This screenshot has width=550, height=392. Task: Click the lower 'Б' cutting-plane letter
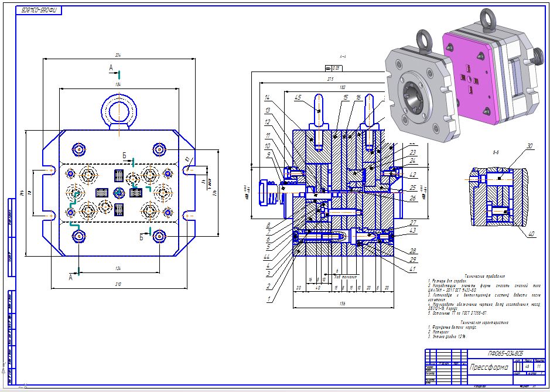[141, 237]
